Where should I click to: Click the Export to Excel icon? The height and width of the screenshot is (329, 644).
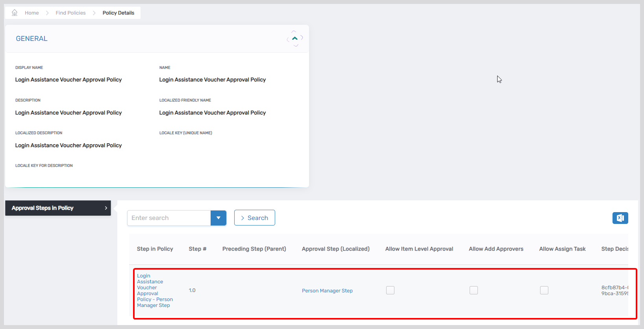[620, 218]
